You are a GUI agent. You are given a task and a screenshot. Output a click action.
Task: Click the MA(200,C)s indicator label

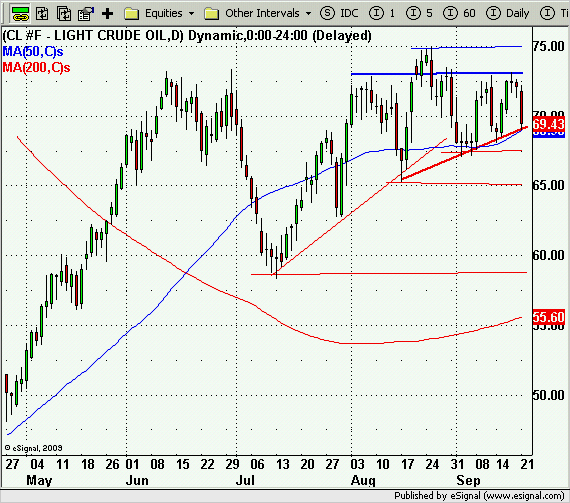(x=36, y=68)
